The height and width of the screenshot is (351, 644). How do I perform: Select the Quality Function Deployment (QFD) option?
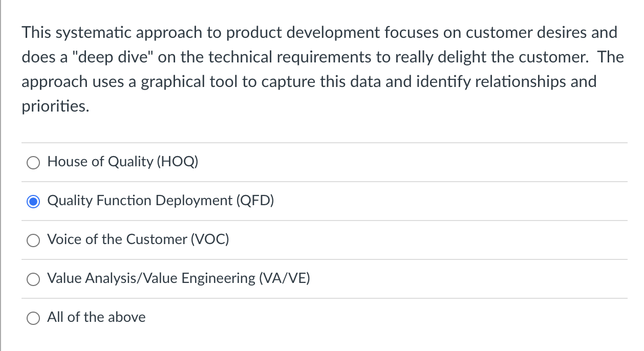pos(33,201)
